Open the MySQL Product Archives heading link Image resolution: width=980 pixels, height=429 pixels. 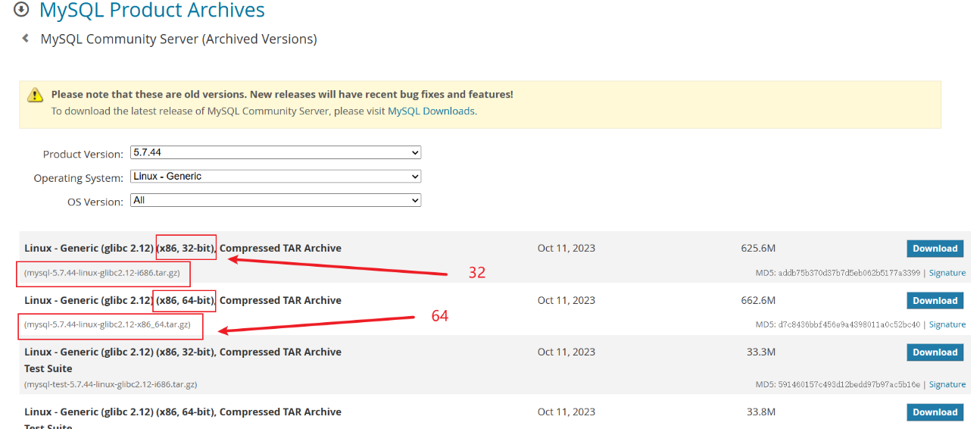tap(152, 11)
